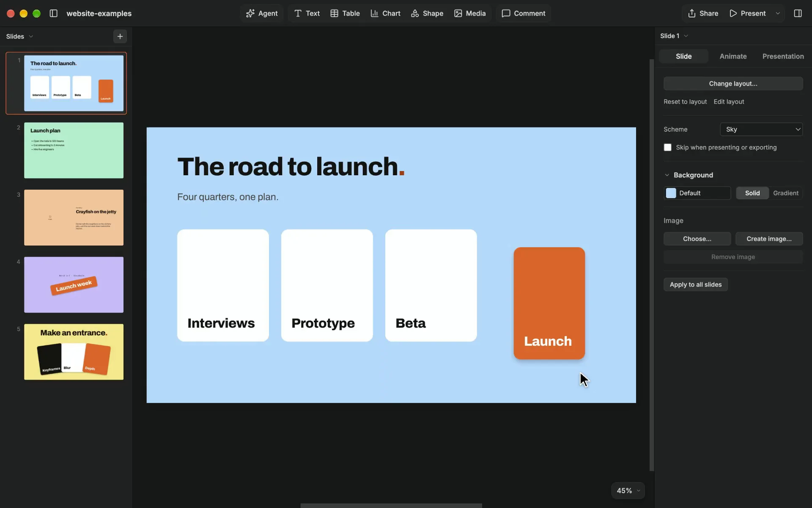
Task: Click the Share button
Action: coord(703,13)
